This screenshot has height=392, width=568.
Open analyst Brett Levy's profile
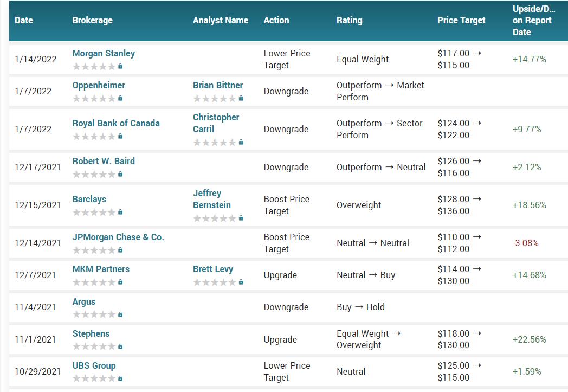click(x=213, y=269)
